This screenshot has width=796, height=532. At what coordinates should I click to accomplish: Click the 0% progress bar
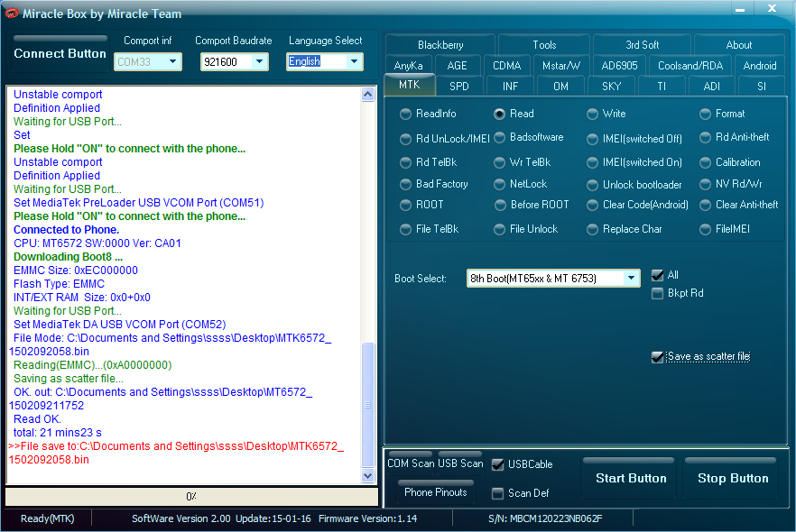191,497
